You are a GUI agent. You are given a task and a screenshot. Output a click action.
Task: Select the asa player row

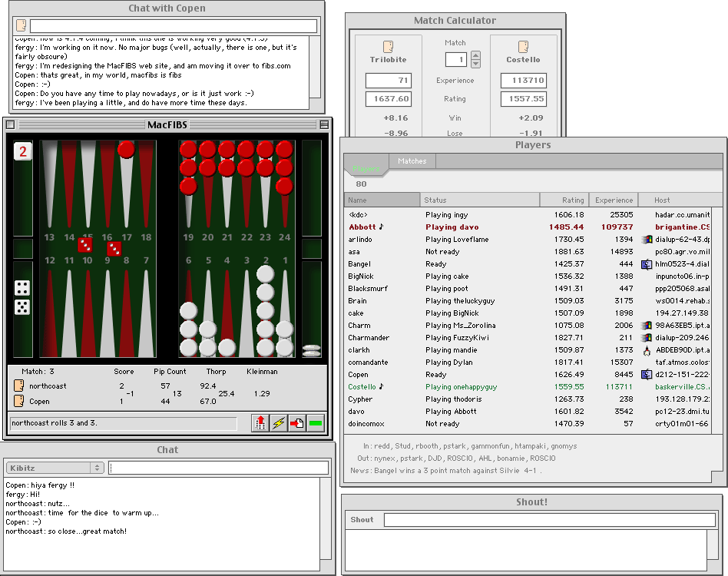[x=528, y=252]
